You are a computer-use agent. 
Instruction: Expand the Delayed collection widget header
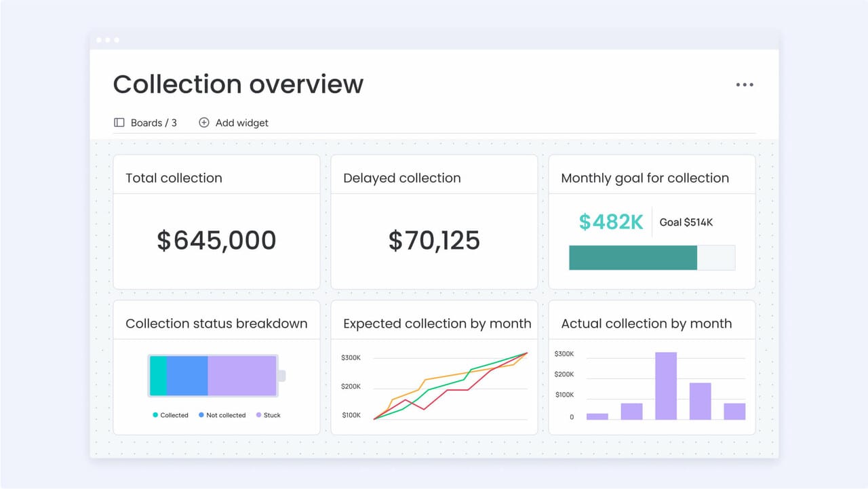(402, 178)
